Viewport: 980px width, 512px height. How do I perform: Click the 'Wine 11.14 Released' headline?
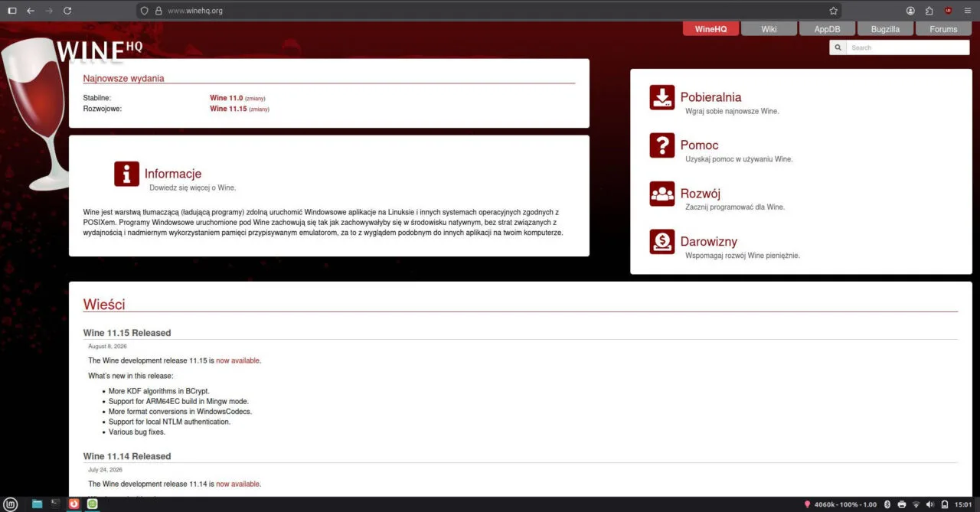127,456
